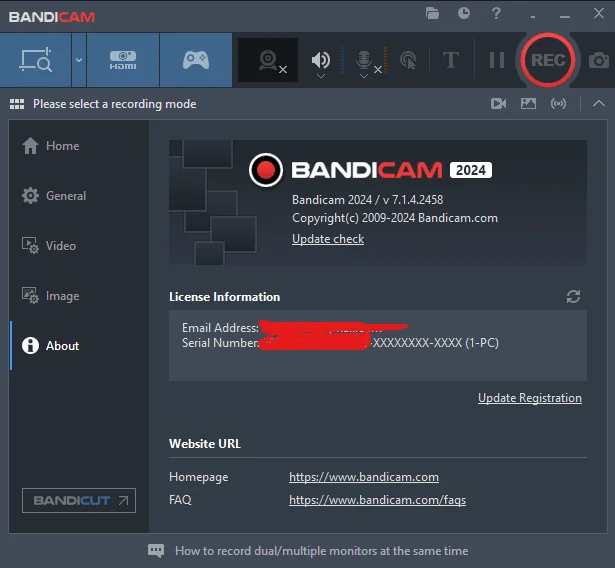Refresh license information icon
Image resolution: width=615 pixels, height=568 pixels.
(x=573, y=297)
